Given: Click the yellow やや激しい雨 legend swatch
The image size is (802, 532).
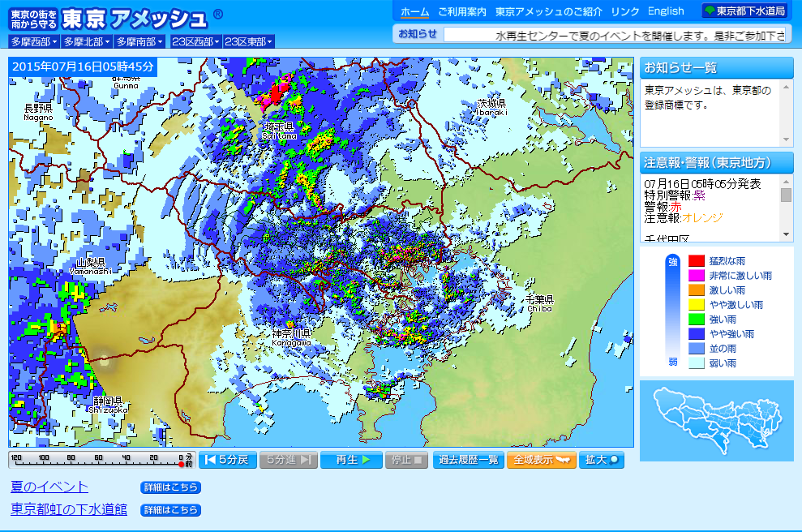Looking at the screenshot, I should pyautogui.click(x=696, y=305).
